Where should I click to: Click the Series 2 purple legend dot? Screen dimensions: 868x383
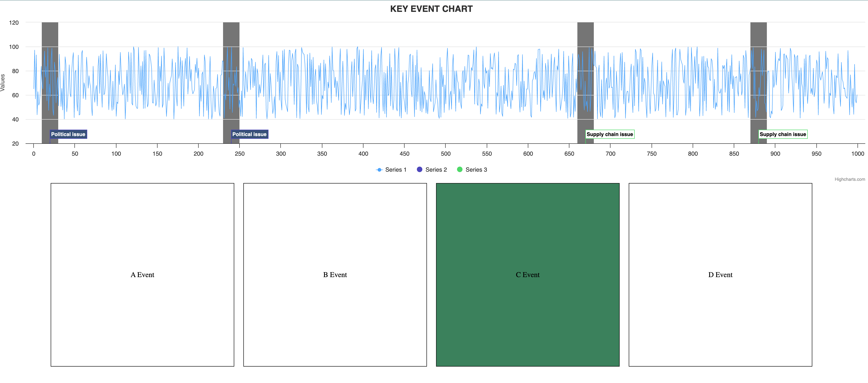420,169
